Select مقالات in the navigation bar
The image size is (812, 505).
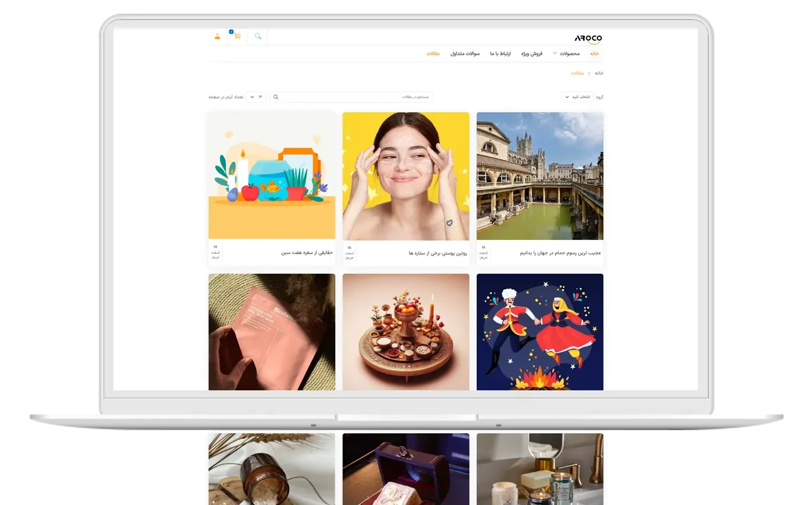[433, 53]
